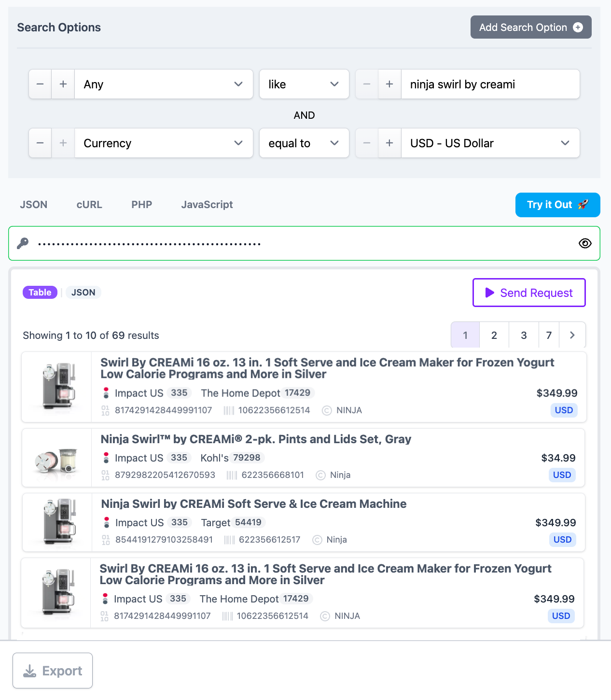
Task: Switch to the JSON code tab
Action: (x=34, y=205)
